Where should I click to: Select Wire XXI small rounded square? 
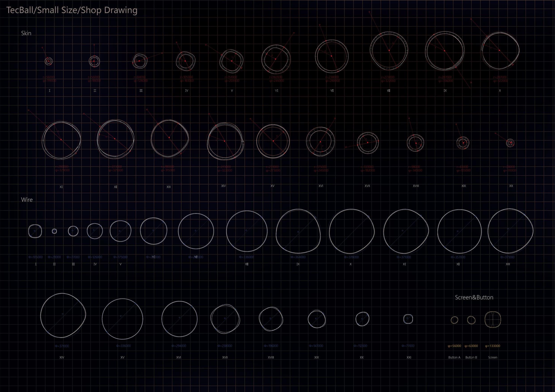coord(408,319)
